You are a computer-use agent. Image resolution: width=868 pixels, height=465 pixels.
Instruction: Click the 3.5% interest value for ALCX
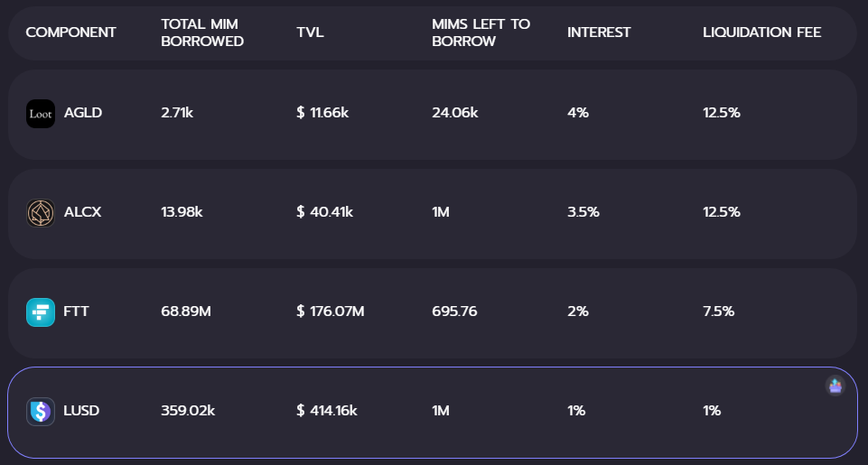pyautogui.click(x=583, y=212)
